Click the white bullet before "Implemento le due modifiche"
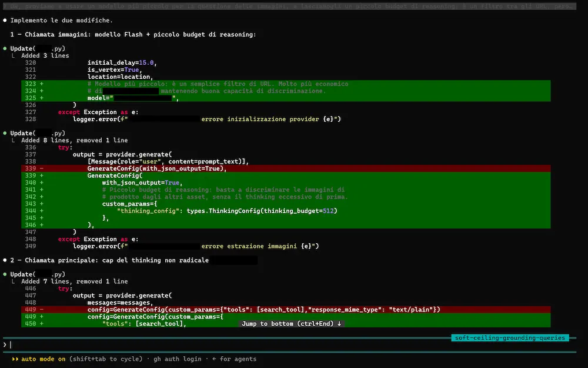 click(x=5, y=20)
